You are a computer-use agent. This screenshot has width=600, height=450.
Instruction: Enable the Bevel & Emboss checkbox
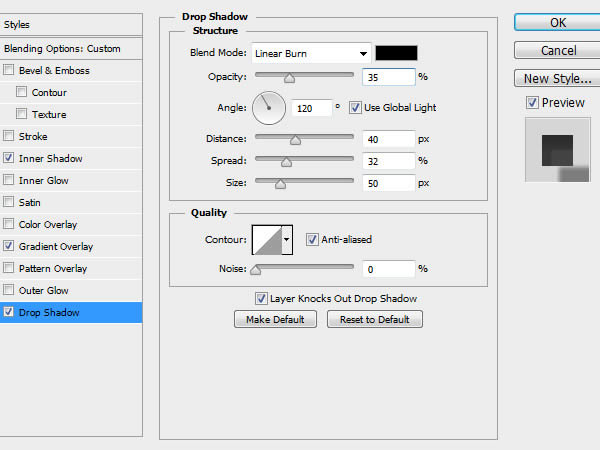click(x=8, y=70)
